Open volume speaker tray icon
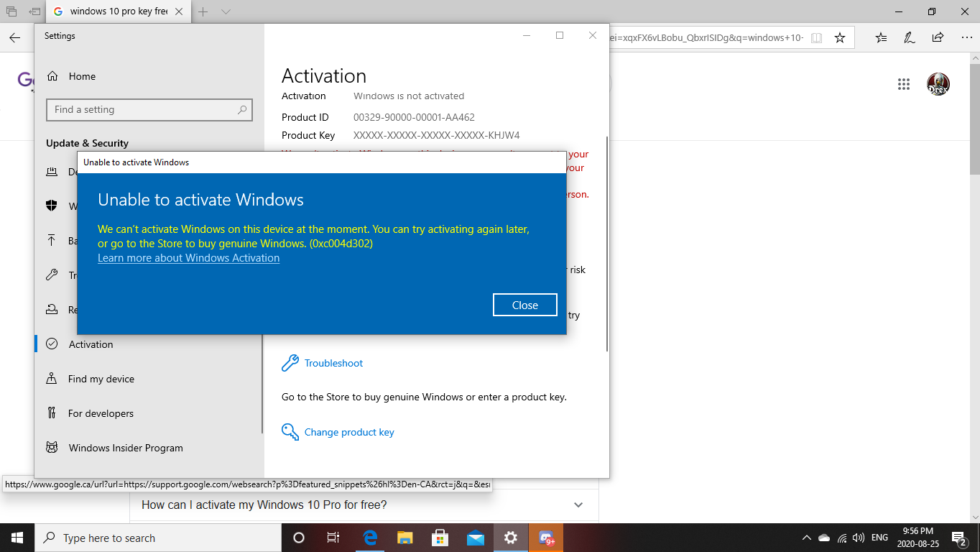Screen dimensions: 980x552 858,538
